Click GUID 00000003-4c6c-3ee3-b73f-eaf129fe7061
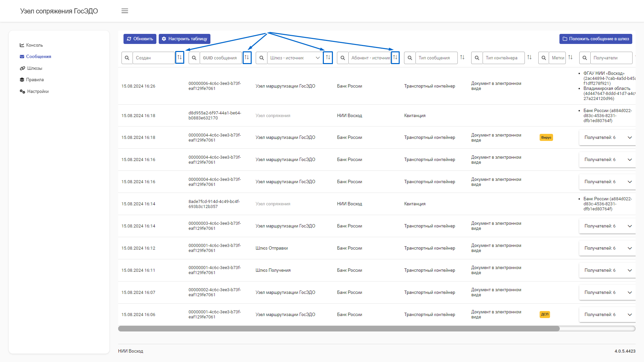This screenshot has height=362, width=644. point(215,226)
